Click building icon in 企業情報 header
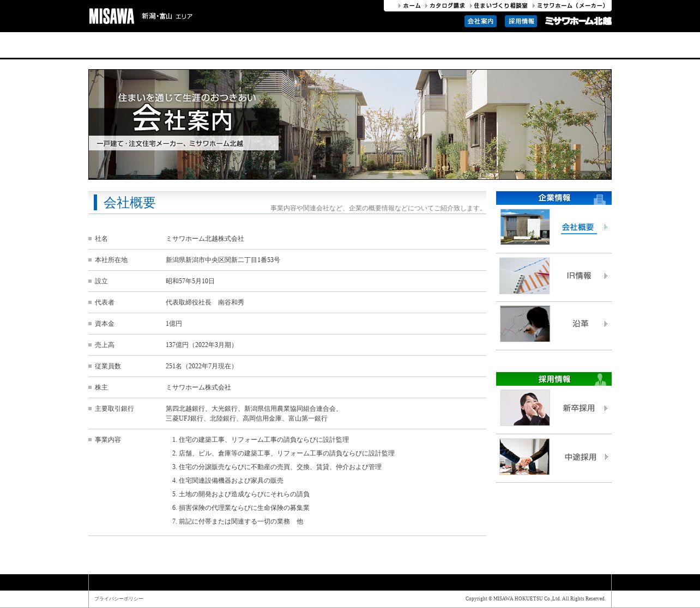This screenshot has width=700, height=608. pyautogui.click(x=600, y=199)
